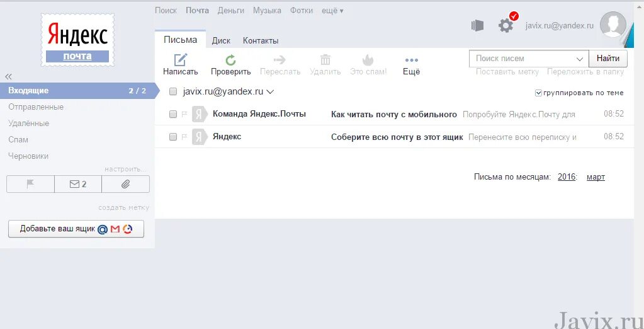Open the март month link
The height and width of the screenshot is (329, 644).
click(x=596, y=177)
